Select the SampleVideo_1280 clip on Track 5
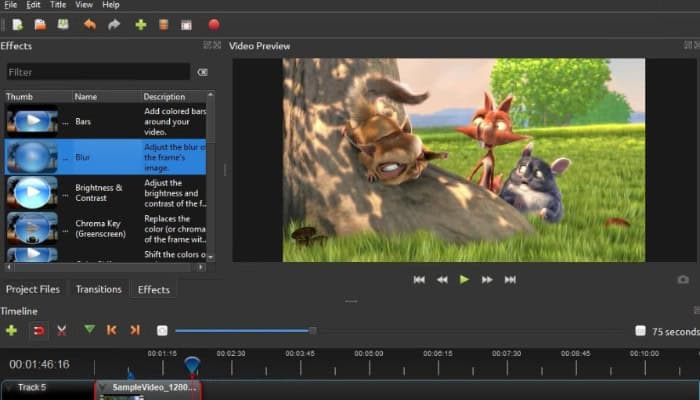This screenshot has height=400, width=700. point(149,390)
